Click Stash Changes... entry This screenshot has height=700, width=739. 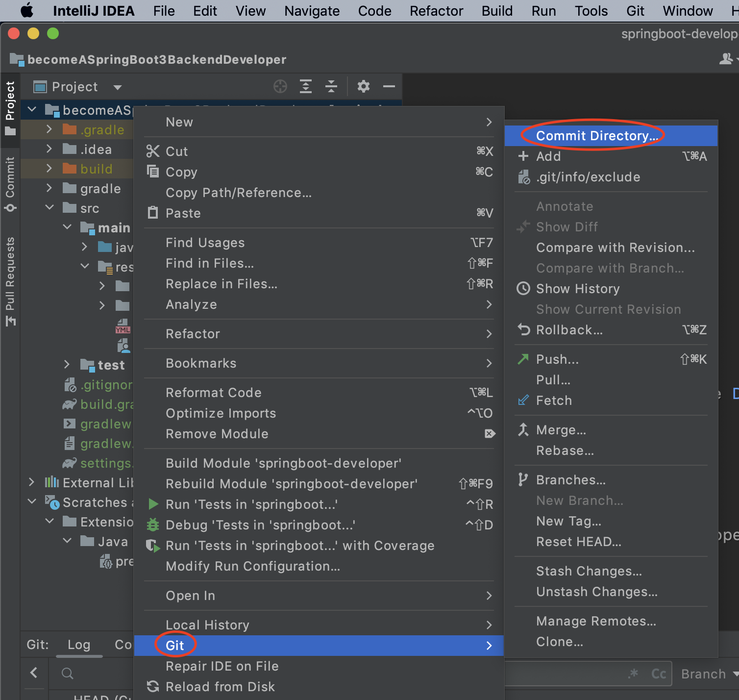click(x=611, y=571)
